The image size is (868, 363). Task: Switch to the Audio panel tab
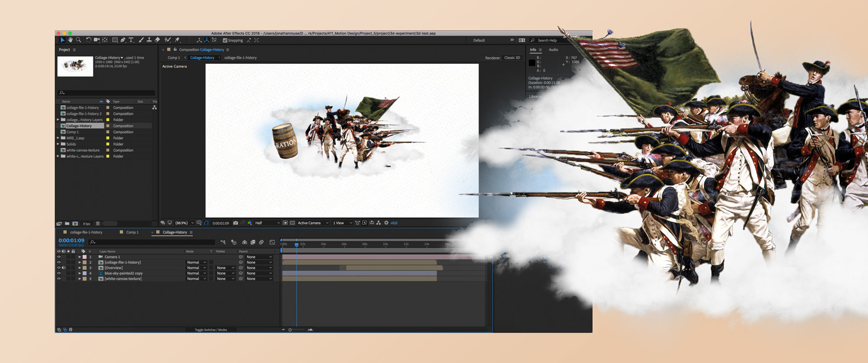[553, 50]
